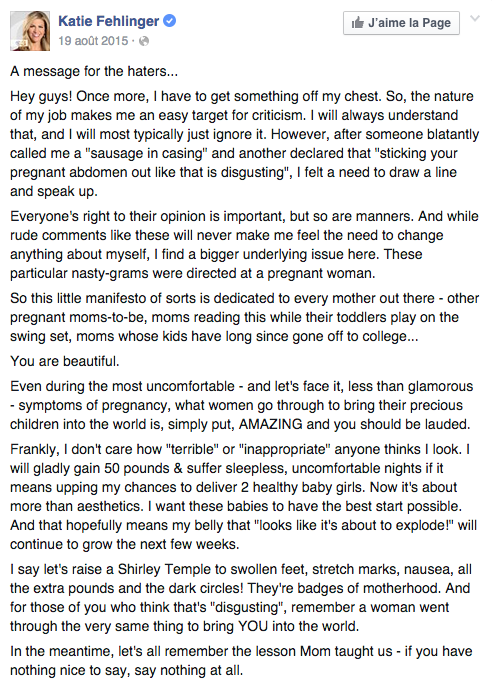
Task: Click the paragraph starting 'Even during the most uncomfortable'
Action: point(241,405)
